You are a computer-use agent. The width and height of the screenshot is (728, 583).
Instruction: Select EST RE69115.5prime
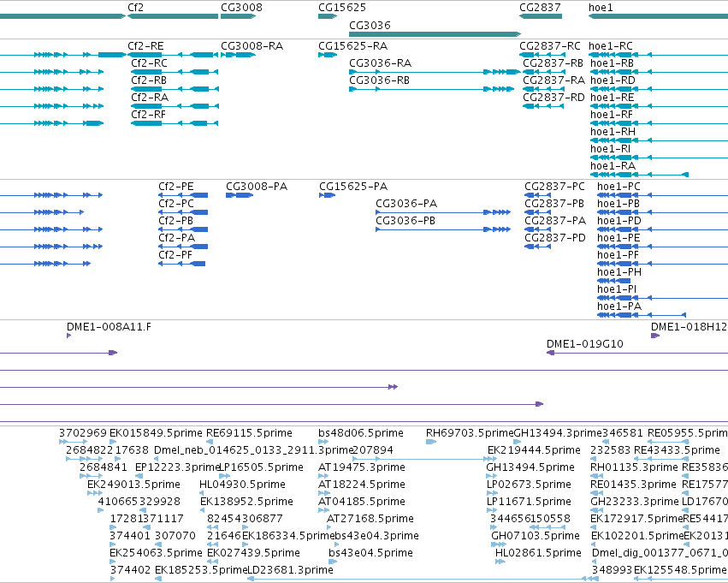tap(249, 433)
